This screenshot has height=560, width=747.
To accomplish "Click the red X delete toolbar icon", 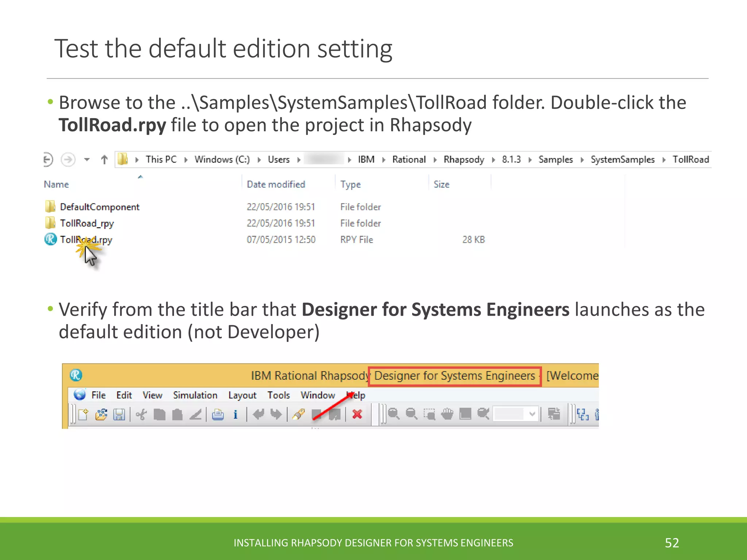I will click(x=357, y=414).
